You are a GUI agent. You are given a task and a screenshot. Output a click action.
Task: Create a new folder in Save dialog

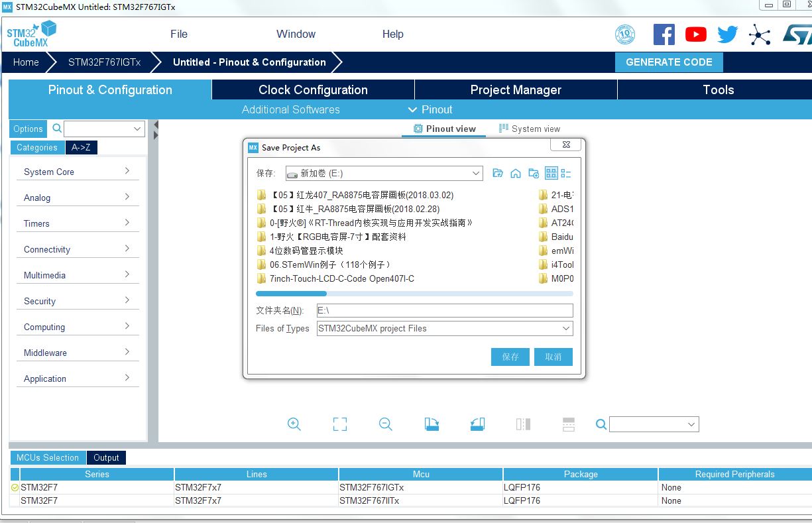tap(534, 173)
